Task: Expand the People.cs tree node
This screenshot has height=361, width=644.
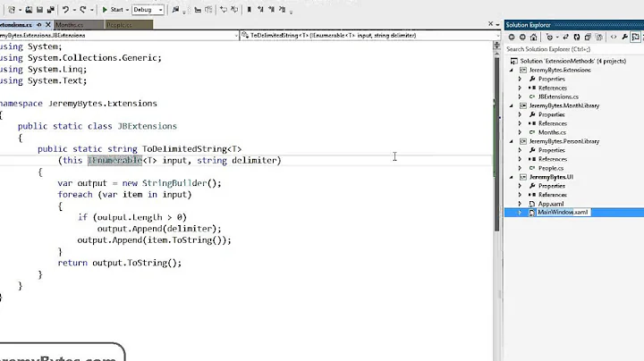Action: tap(520, 168)
